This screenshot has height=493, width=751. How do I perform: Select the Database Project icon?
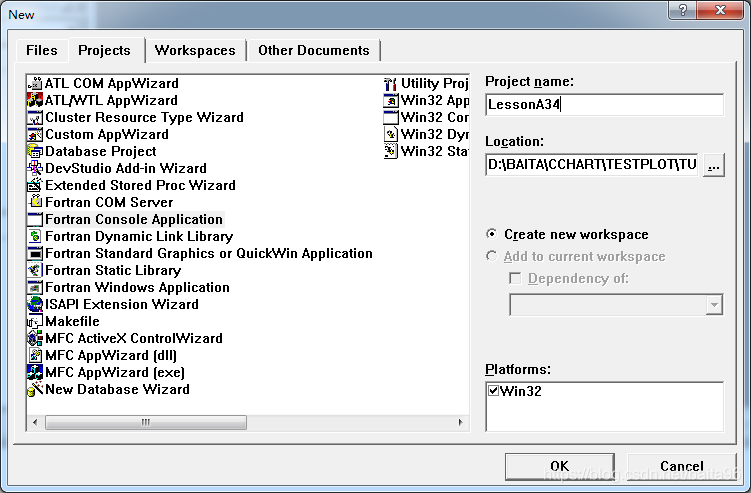[35, 151]
